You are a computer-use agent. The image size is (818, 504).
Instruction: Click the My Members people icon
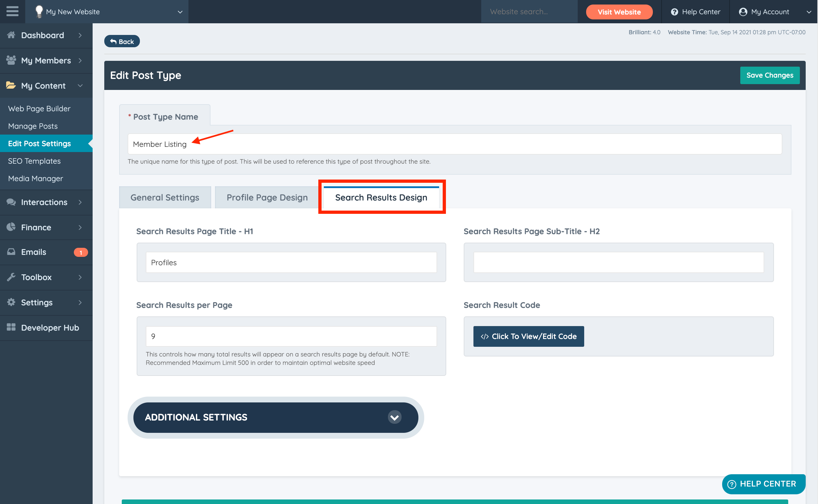tap(11, 60)
